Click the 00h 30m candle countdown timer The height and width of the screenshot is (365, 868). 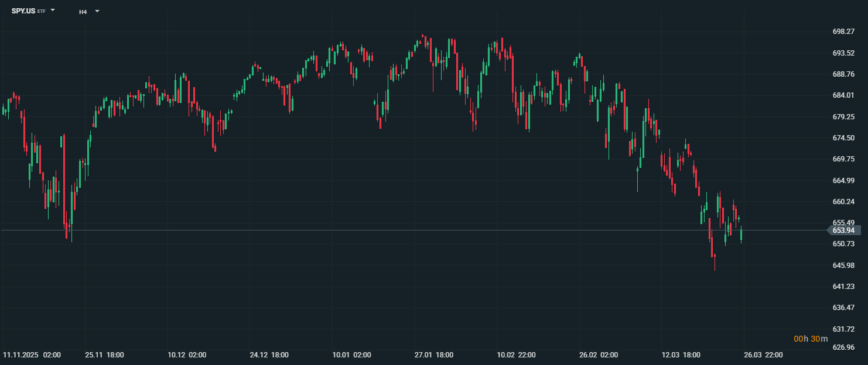811,339
